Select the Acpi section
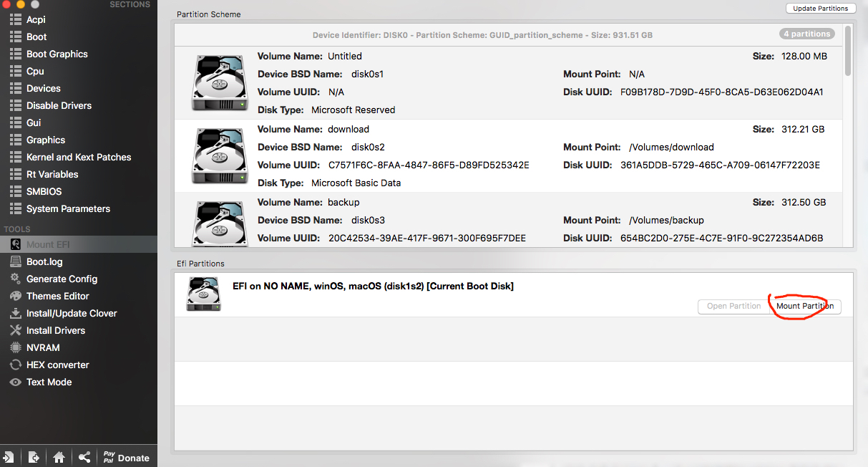The width and height of the screenshot is (868, 467). [x=36, y=19]
